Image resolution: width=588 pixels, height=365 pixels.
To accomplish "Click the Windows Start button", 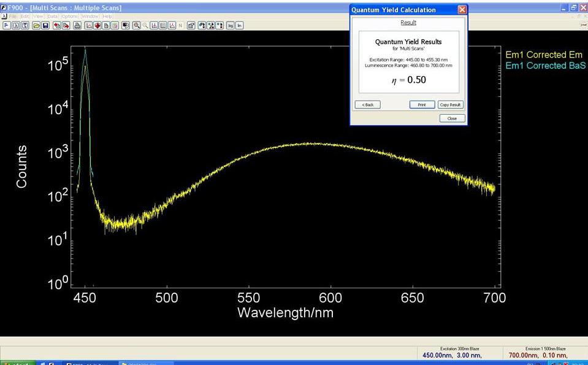I will pos(17,363).
